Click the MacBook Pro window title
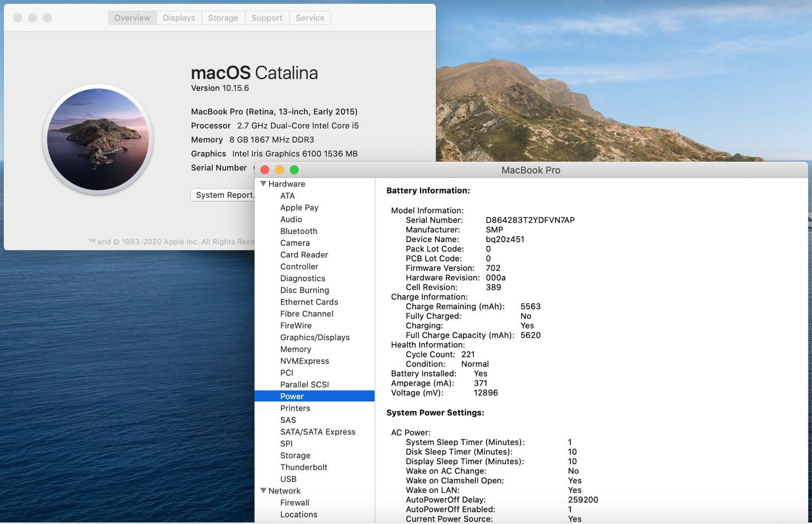 point(531,170)
